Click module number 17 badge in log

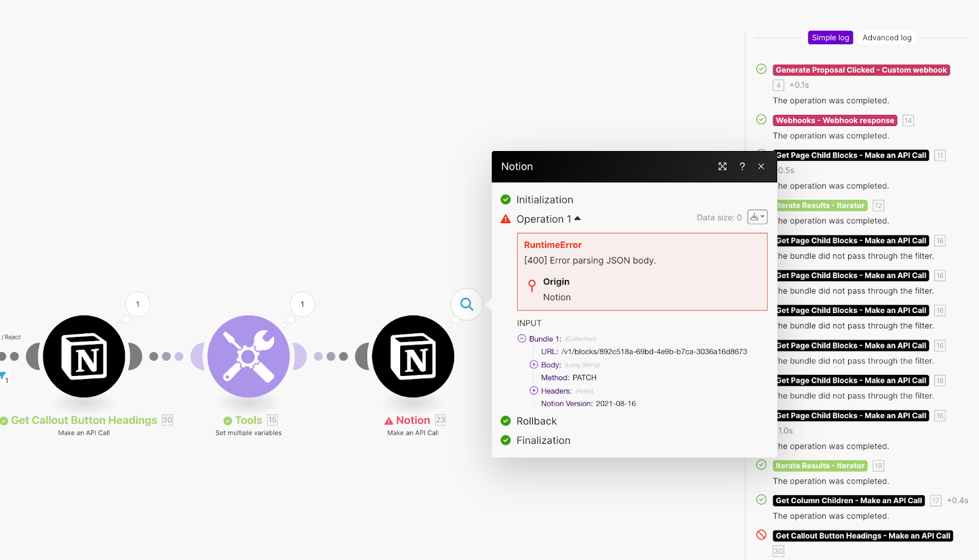pos(936,501)
